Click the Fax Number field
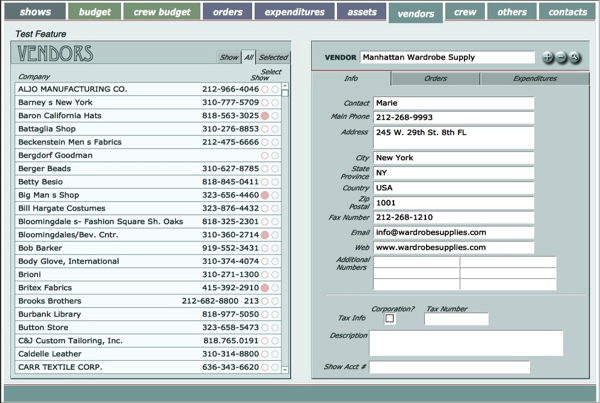 tap(453, 217)
